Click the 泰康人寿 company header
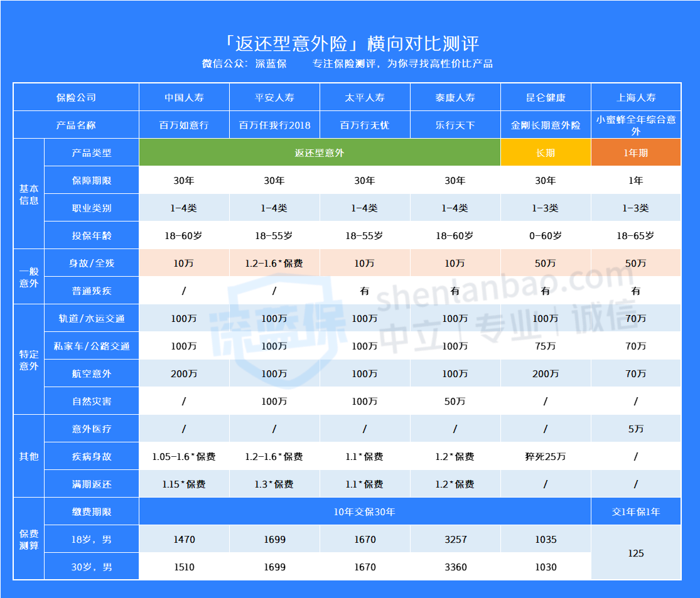The image size is (700, 598). coord(455,97)
